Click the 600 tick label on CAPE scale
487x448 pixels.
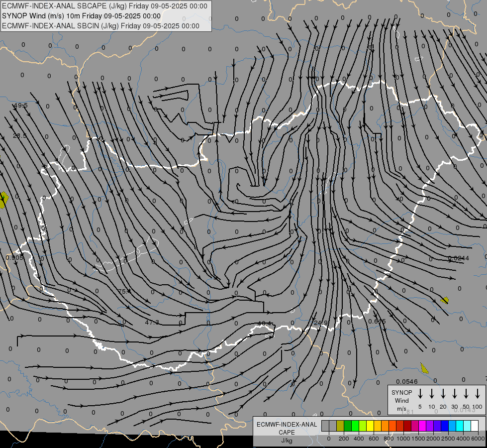[374, 439]
